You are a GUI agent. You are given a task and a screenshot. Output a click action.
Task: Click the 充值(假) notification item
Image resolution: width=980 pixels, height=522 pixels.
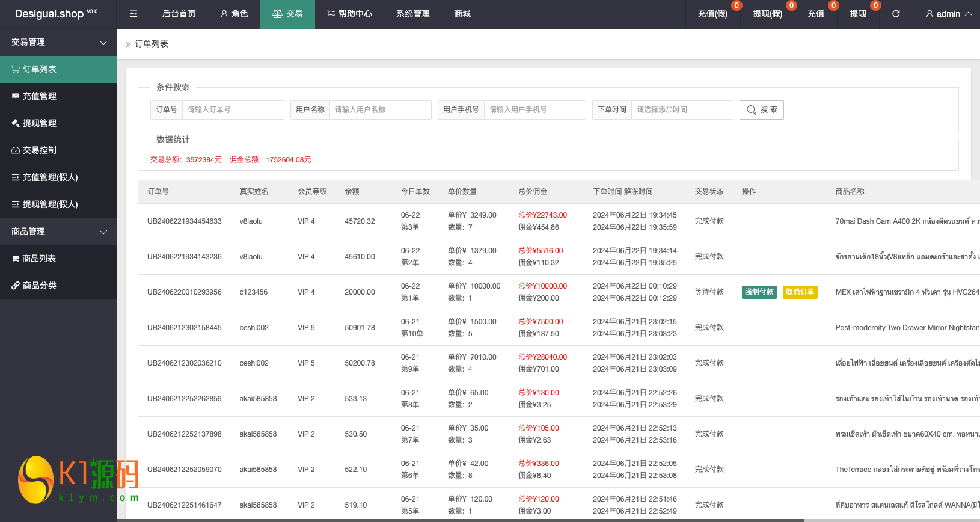(x=712, y=14)
